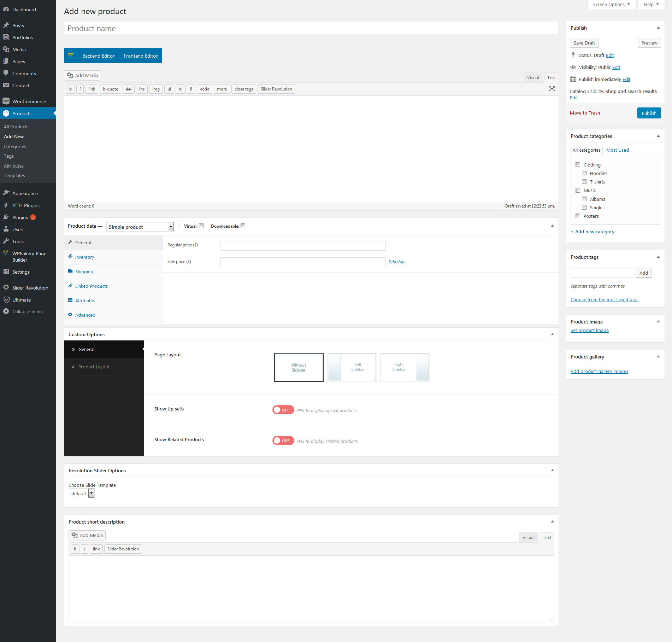
Task: Enable the Virtual product checkbox
Action: [x=201, y=226]
